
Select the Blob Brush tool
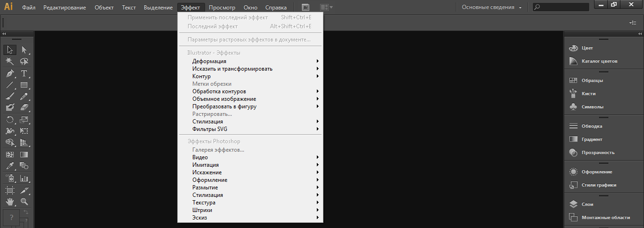point(10,107)
